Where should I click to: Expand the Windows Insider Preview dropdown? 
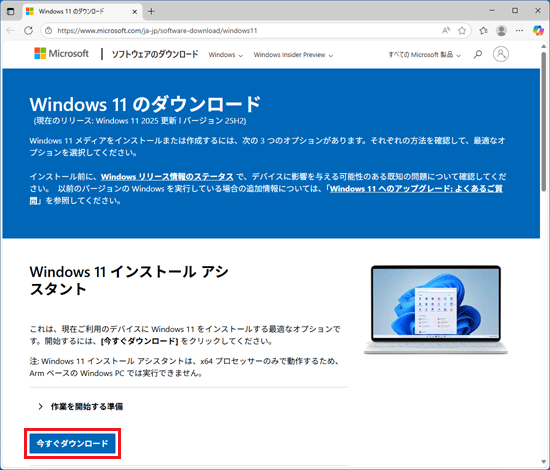pyautogui.click(x=293, y=55)
